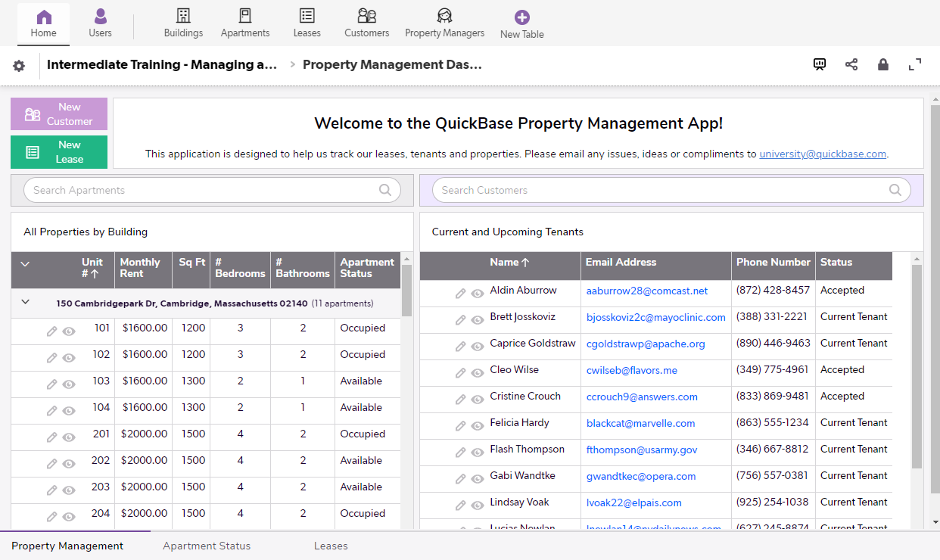Image resolution: width=940 pixels, height=560 pixels.
Task: Open the Users section
Action: click(100, 23)
